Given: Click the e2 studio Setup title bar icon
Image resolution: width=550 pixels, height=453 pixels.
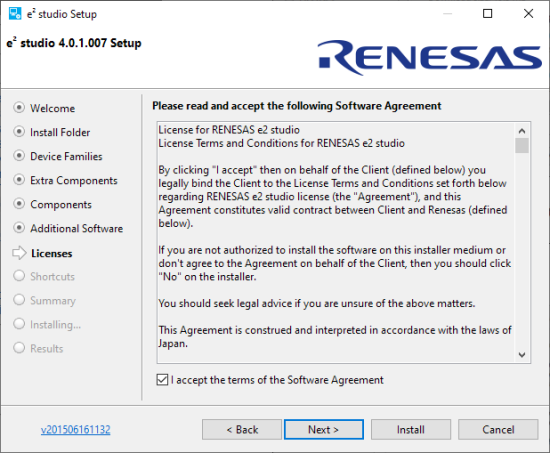Looking at the screenshot, I should 15,14.
